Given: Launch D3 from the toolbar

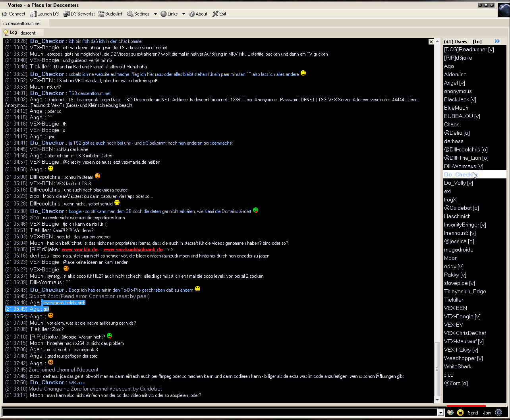Looking at the screenshot, I should point(44,14).
